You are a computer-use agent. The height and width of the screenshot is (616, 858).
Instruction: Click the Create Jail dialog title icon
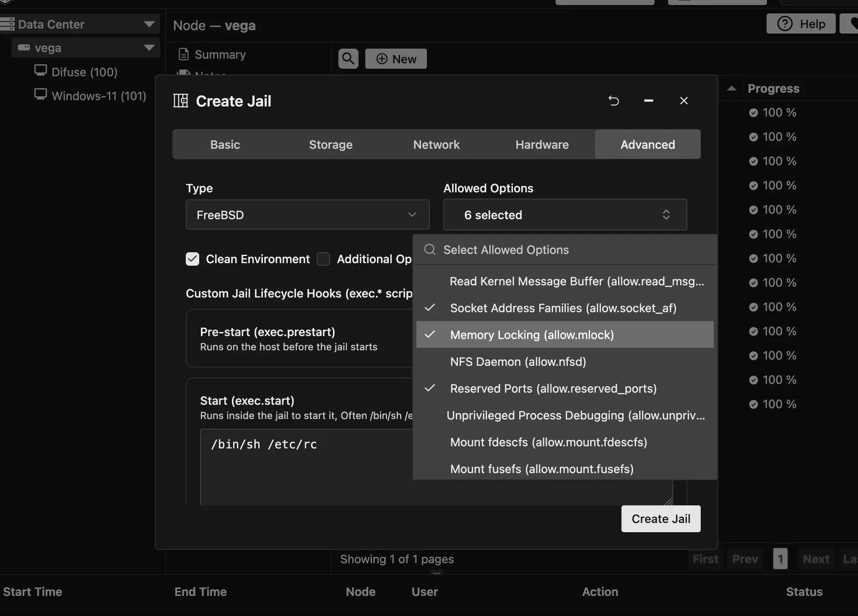coord(181,101)
